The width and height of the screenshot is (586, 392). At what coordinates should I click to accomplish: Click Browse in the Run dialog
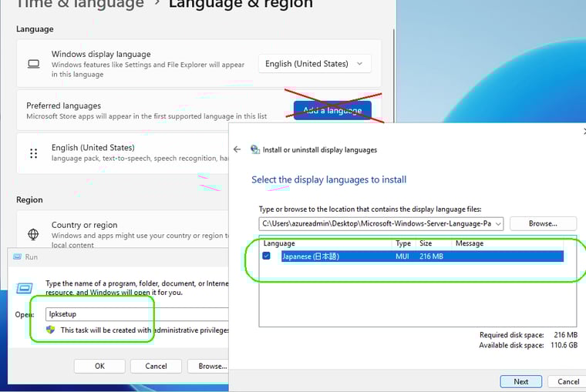click(208, 366)
